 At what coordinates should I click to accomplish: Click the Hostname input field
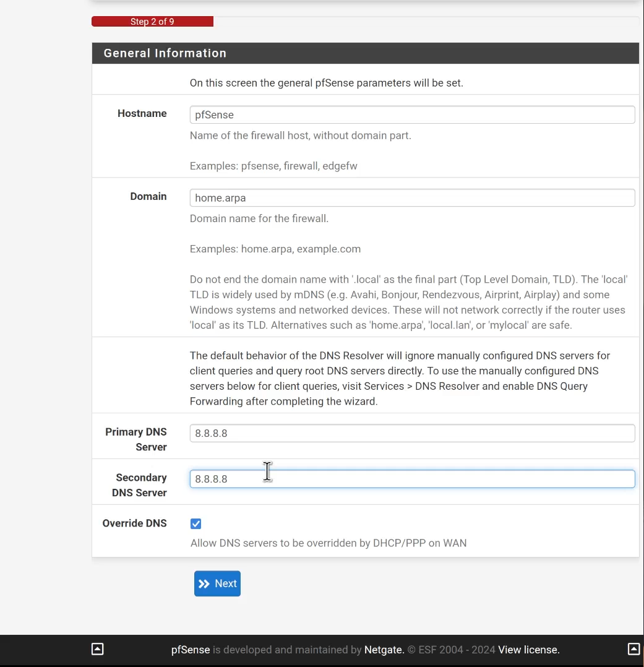tap(412, 115)
